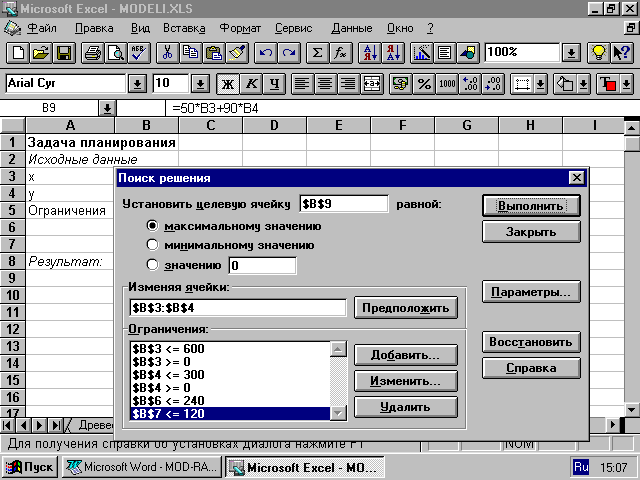Select the 'значению' radio option
The width and height of the screenshot is (640, 480).
point(152,265)
